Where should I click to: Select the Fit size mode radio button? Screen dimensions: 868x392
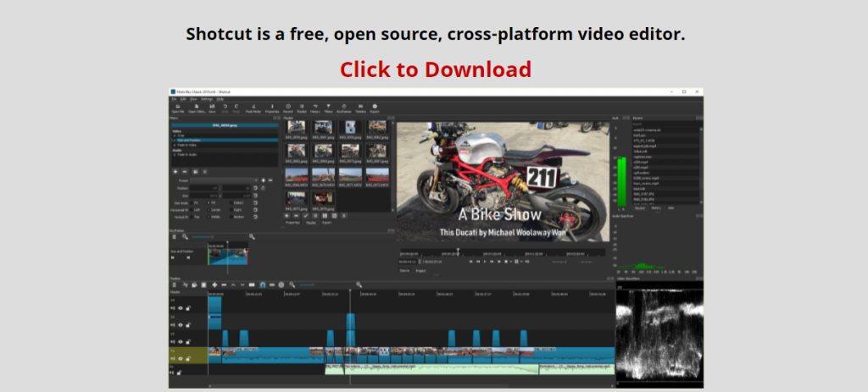(192, 203)
